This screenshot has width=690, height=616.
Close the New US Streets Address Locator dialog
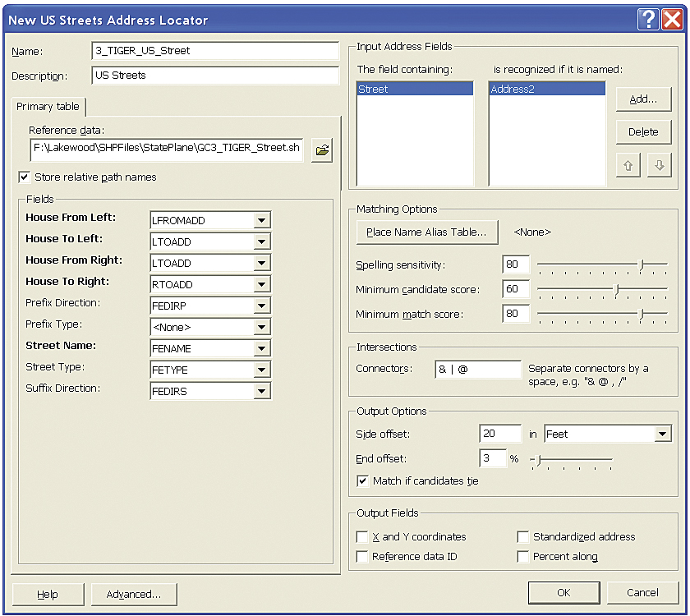[671, 19]
